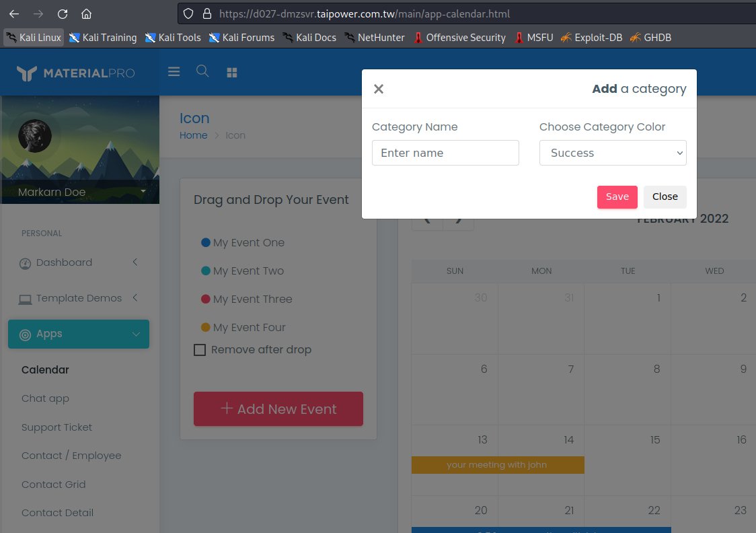Select My Event Three label
The height and width of the screenshot is (533, 756).
point(253,299)
